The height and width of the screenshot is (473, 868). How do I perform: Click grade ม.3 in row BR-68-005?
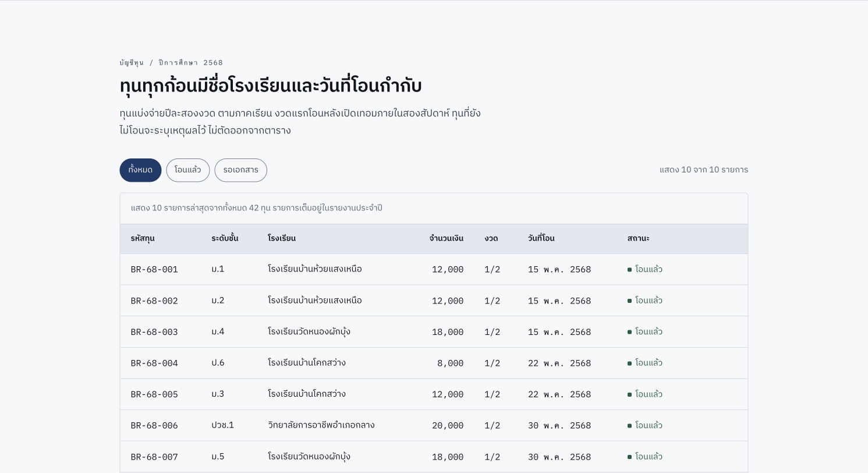pos(218,394)
